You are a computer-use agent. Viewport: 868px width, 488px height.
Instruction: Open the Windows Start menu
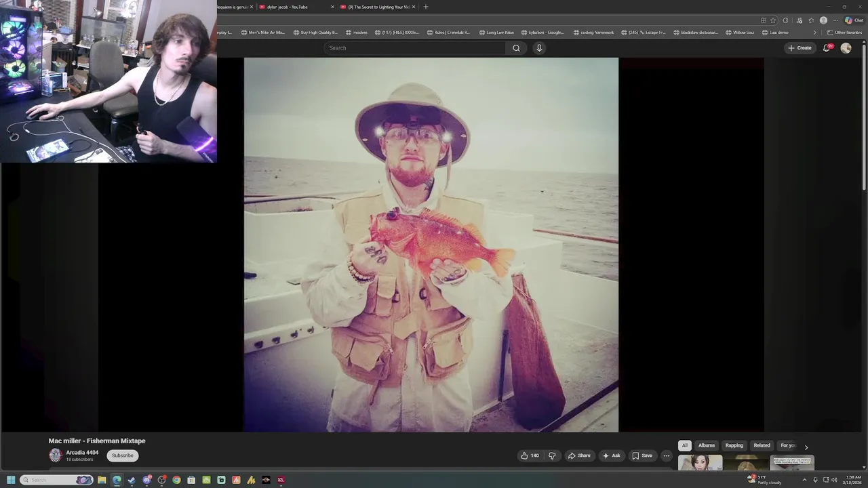11,480
